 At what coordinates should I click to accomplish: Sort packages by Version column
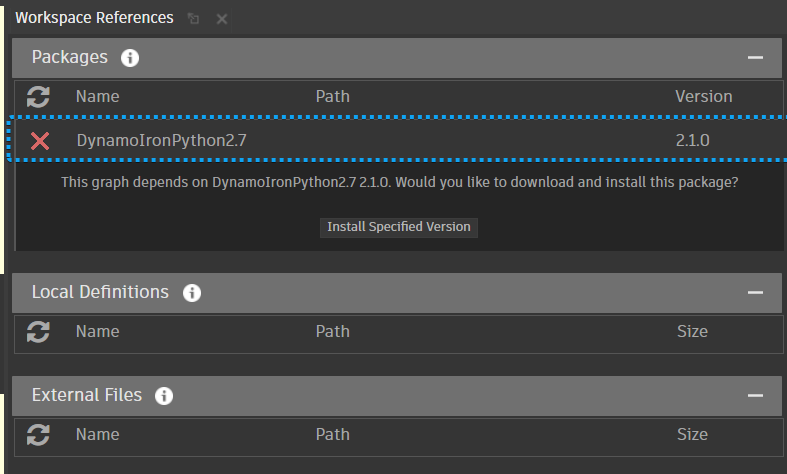point(703,97)
